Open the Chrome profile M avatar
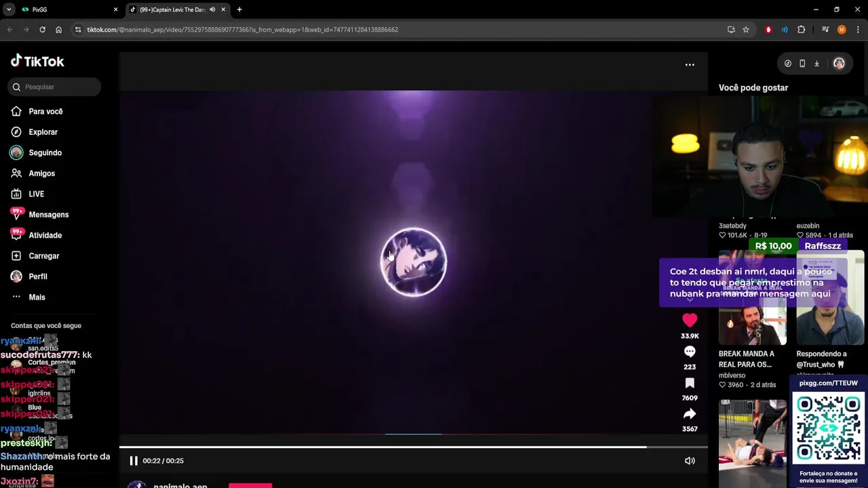 pyautogui.click(x=842, y=30)
